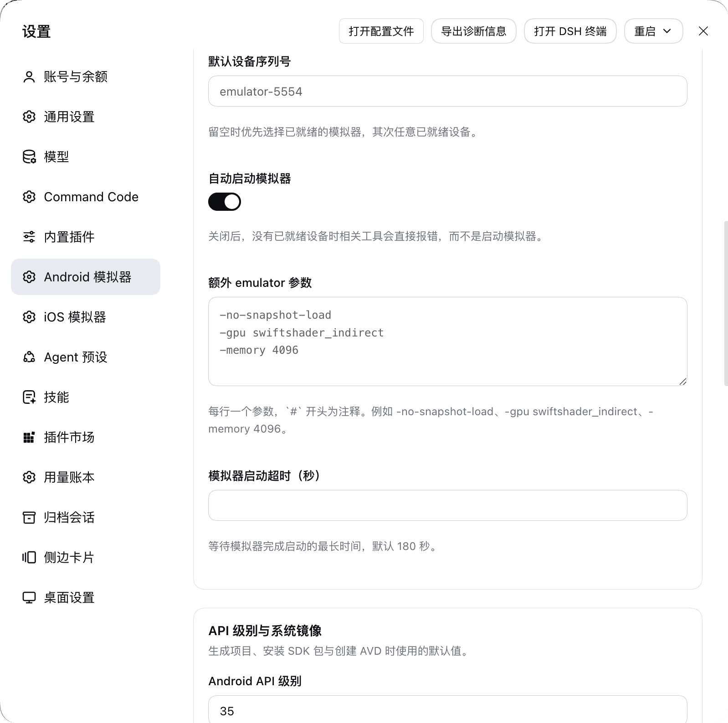728x723 pixels.
Task: Click the Android API 级别 field showing 35
Action: [448, 709]
